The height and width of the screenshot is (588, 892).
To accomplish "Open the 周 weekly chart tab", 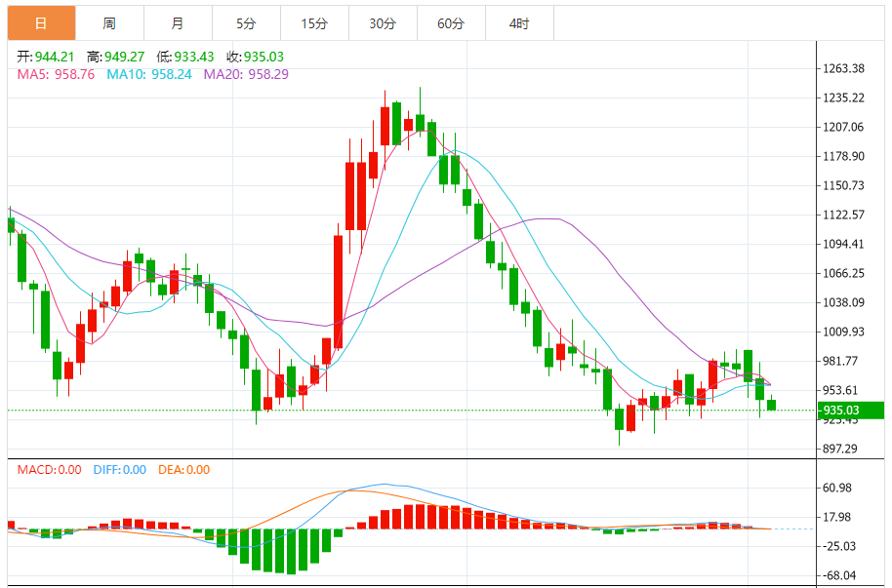I will (x=109, y=23).
